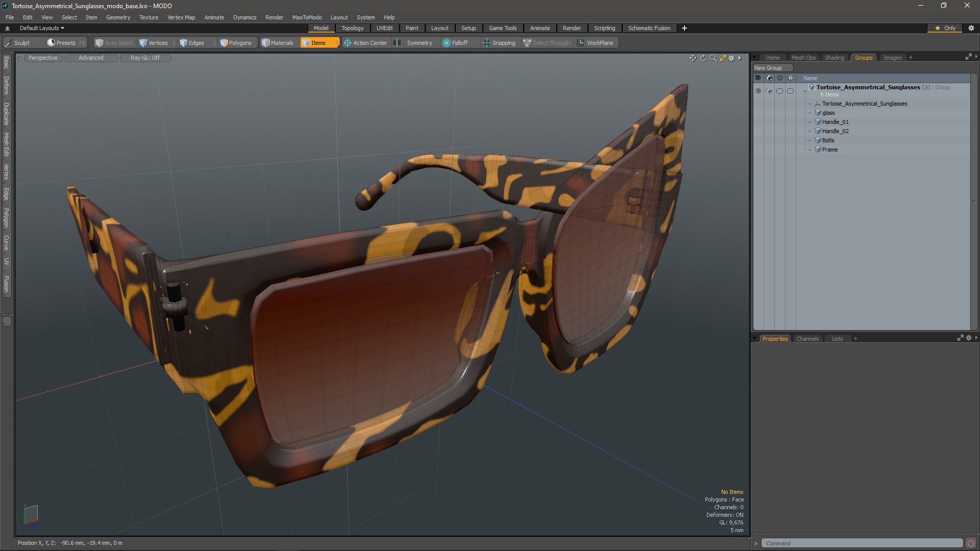Screen dimensions: 980x551
Task: Switch to Vertices selection mode
Action: click(157, 43)
